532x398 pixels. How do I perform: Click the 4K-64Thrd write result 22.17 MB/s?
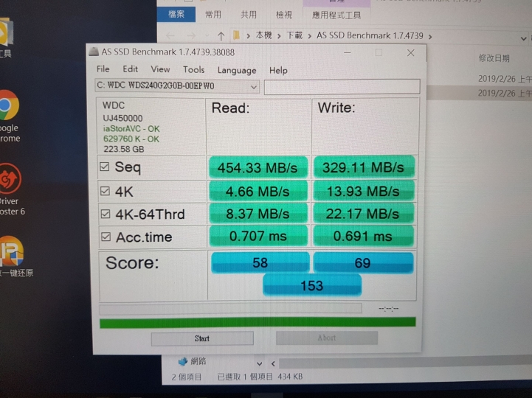pos(363,214)
